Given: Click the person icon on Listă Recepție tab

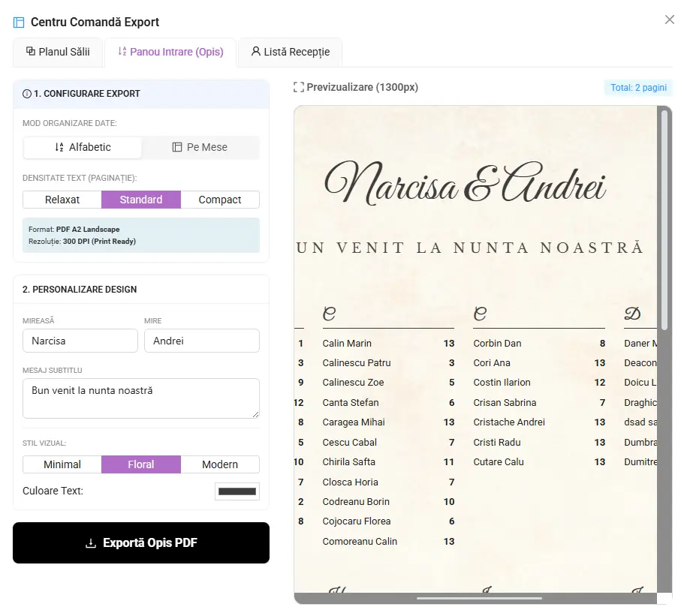Looking at the screenshot, I should click(x=255, y=52).
